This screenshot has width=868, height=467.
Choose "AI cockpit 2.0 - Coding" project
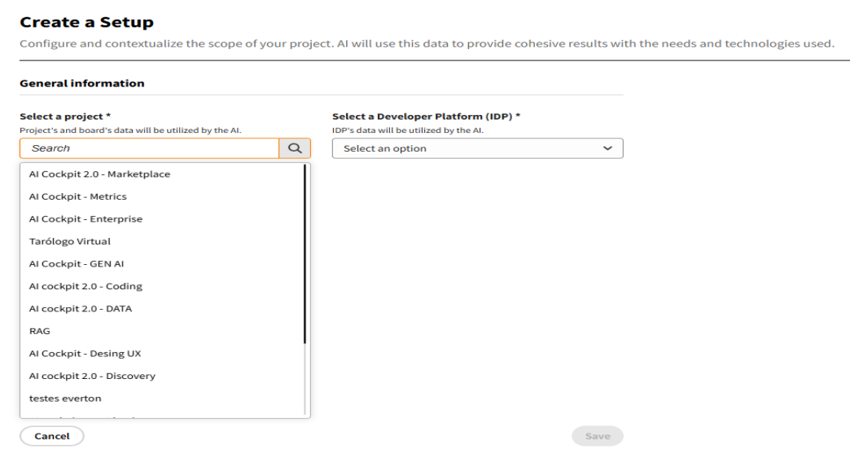(85, 286)
